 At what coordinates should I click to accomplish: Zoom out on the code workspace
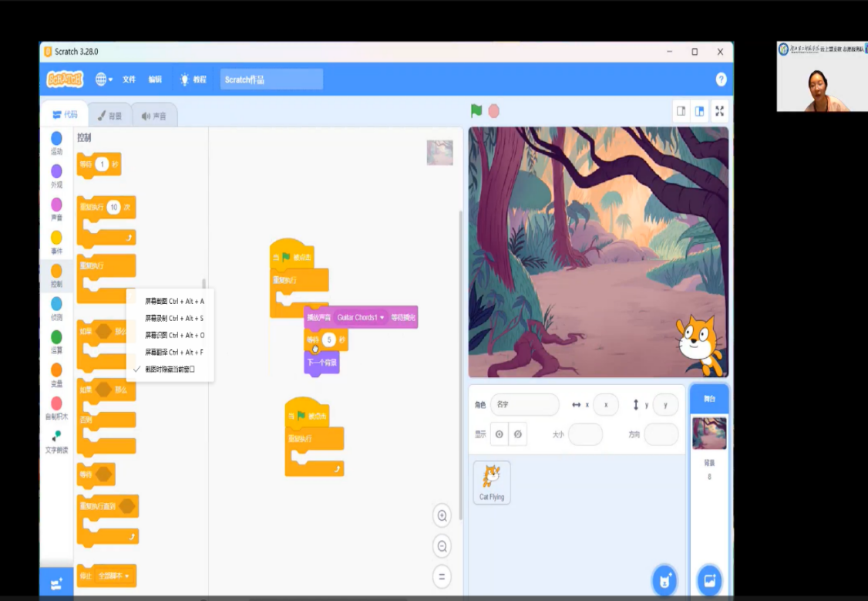(x=442, y=546)
